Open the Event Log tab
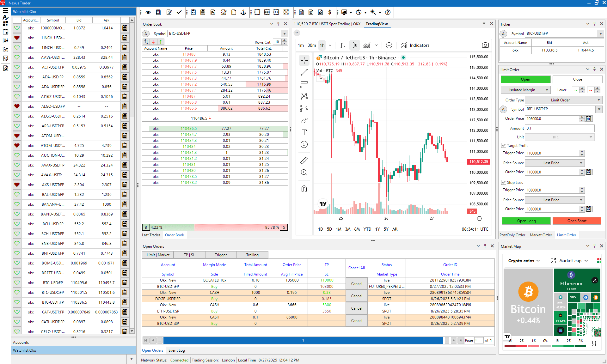 [176, 350]
